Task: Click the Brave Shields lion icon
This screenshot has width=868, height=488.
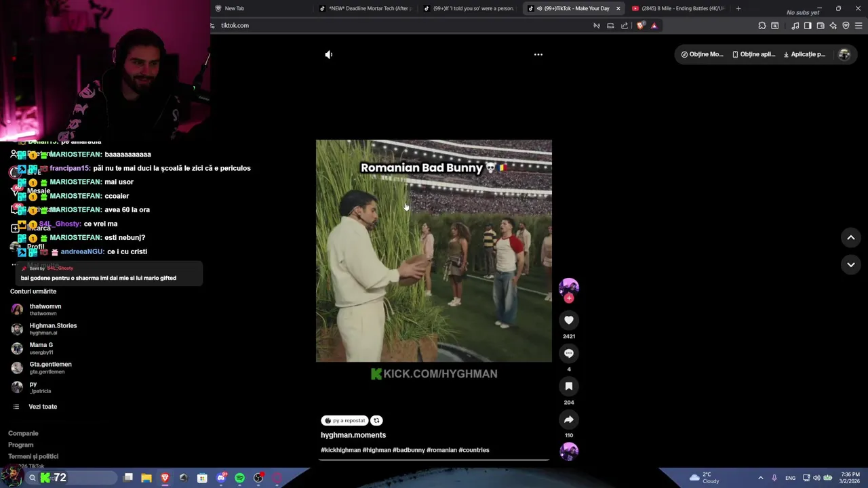Action: [641, 26]
